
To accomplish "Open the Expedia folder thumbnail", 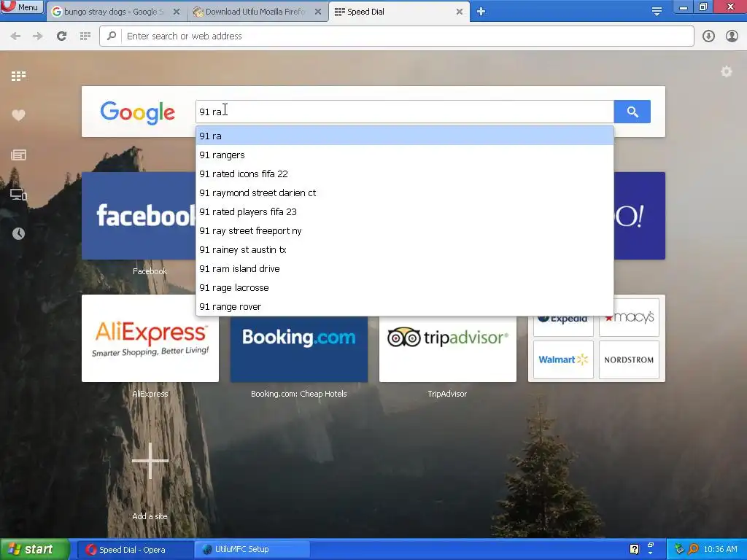I will pos(563,326).
